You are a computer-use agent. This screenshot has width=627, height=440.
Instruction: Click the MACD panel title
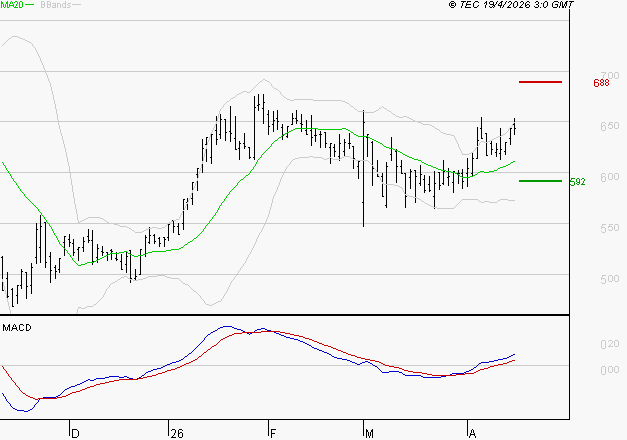(17, 328)
